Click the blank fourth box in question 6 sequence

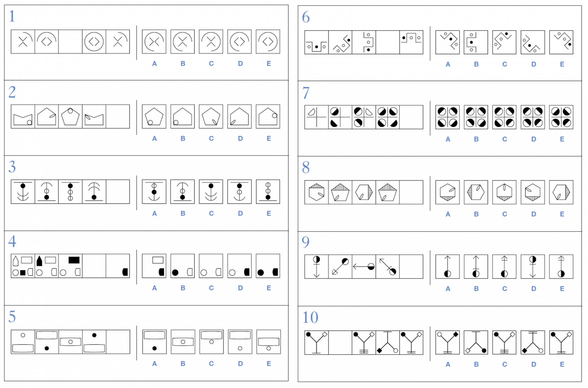coord(388,42)
